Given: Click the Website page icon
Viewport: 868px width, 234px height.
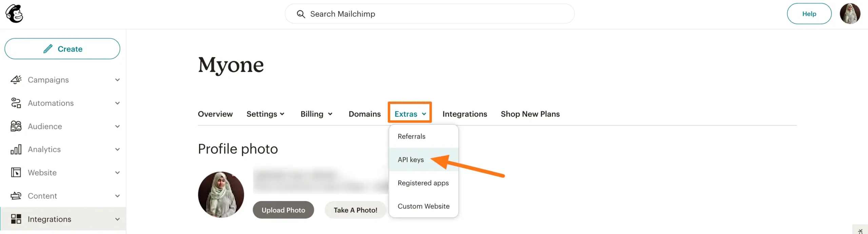Looking at the screenshot, I should [16, 173].
